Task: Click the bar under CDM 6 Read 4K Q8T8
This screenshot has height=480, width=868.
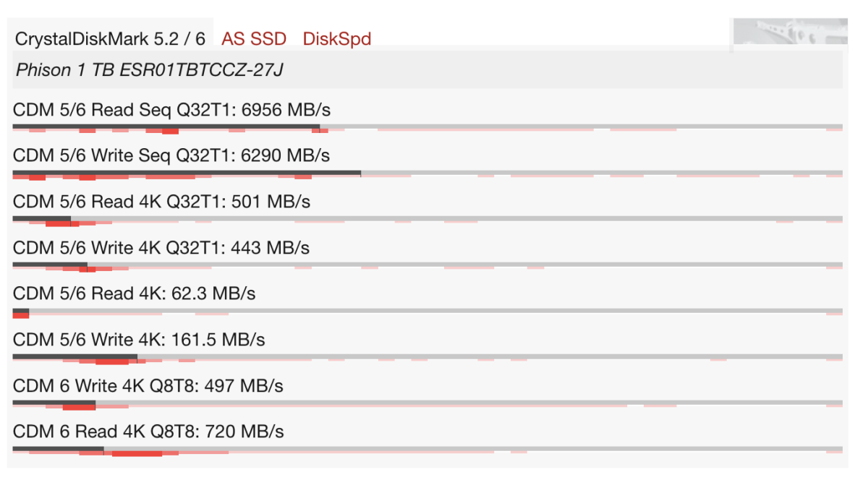Action: point(58,449)
